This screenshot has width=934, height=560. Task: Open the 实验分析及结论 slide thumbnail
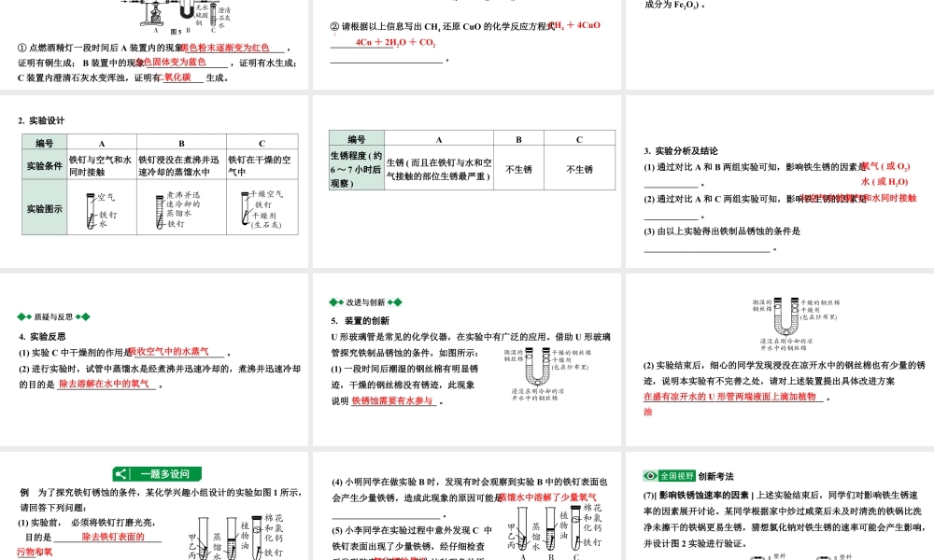pos(780,182)
